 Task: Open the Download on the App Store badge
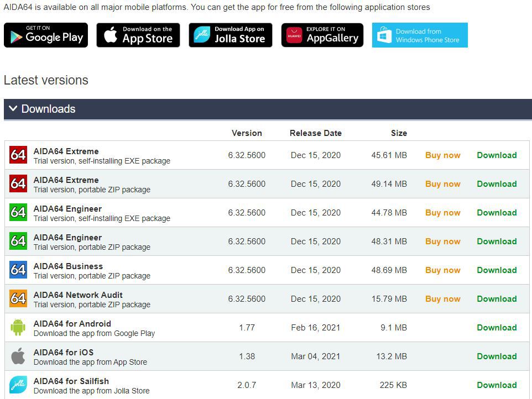point(138,35)
